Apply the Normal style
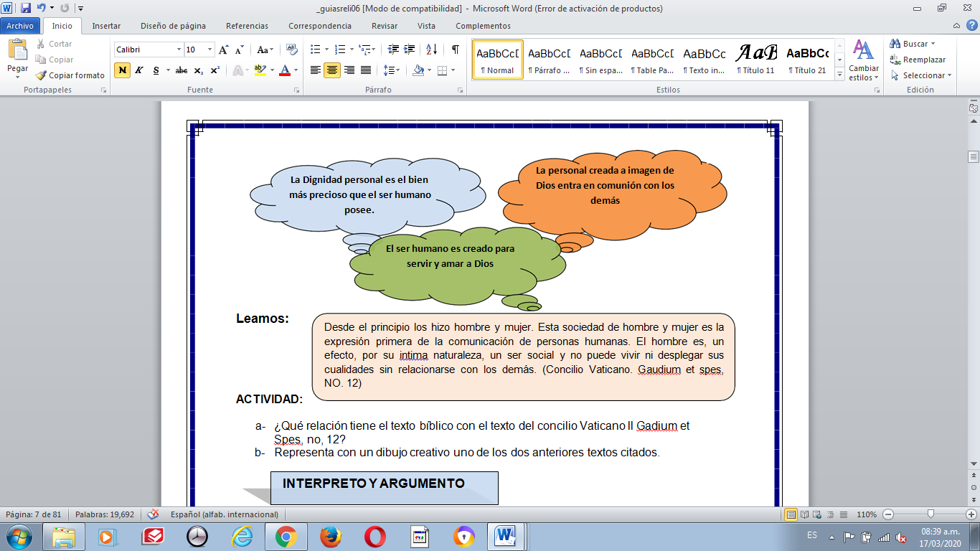The width and height of the screenshot is (980, 551). pos(497,60)
